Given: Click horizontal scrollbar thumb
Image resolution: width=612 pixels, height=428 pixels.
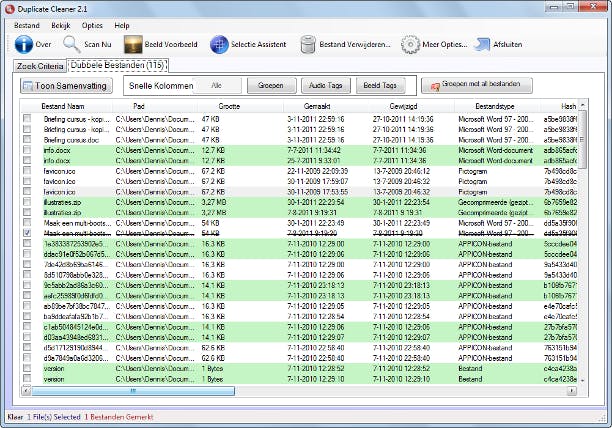Looking at the screenshot, I should pyautogui.click(x=133, y=391).
